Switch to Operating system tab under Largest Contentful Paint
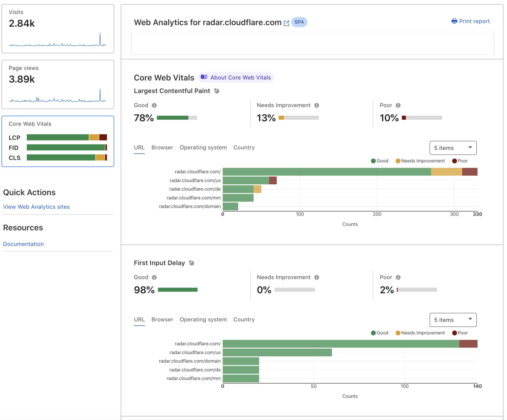The height and width of the screenshot is (420, 507). pos(203,148)
